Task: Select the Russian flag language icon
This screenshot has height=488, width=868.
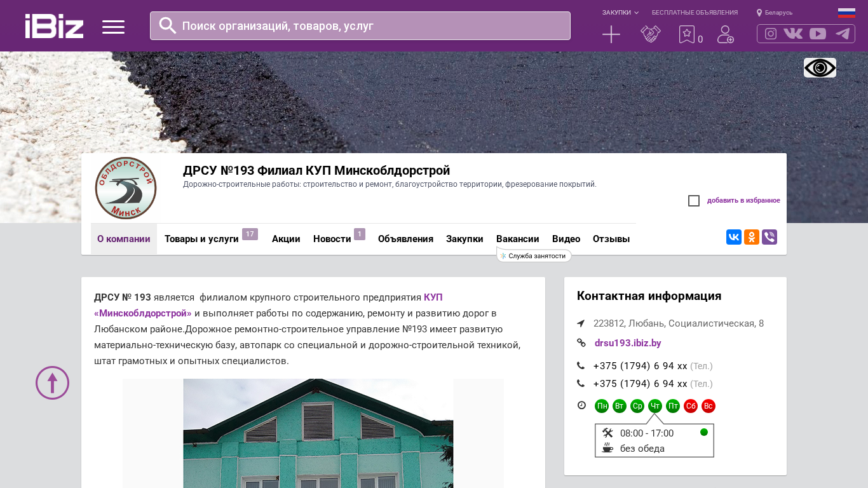Action: tap(846, 13)
